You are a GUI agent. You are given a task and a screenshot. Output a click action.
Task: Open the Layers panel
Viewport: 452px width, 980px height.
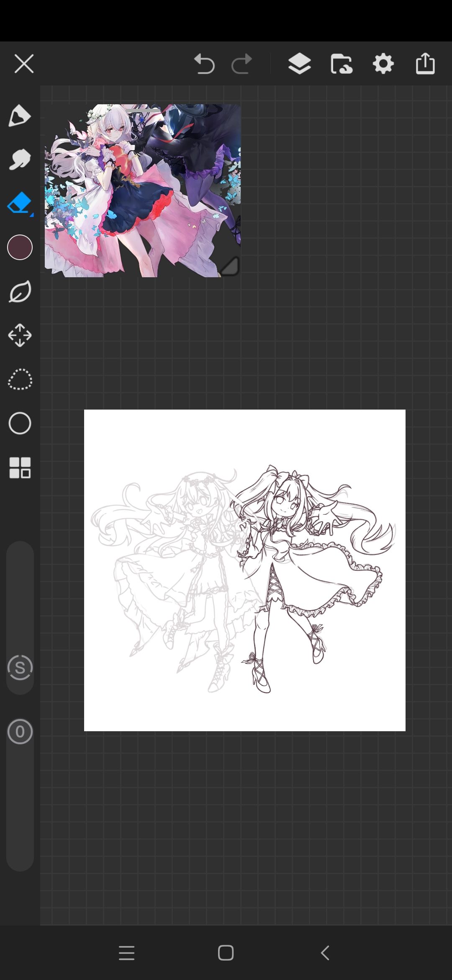click(300, 64)
